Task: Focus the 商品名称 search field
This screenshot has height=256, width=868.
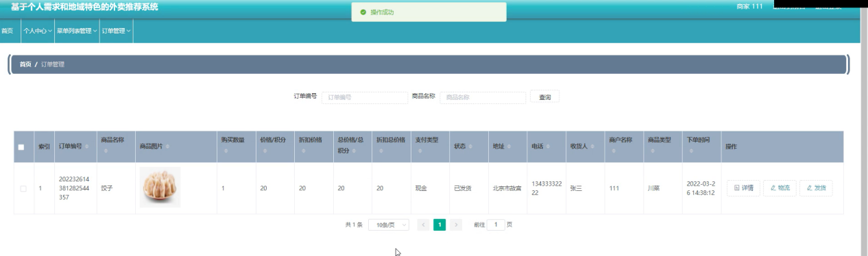Action: pos(483,97)
